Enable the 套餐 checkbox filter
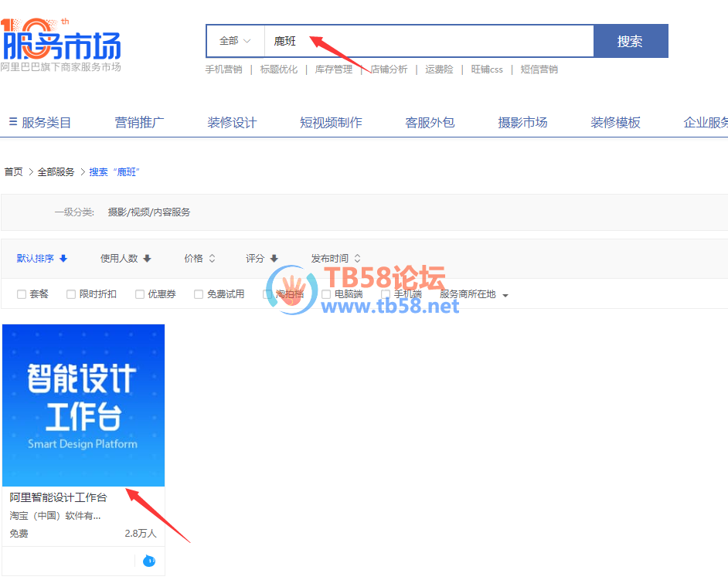This screenshot has height=580, width=728. [x=22, y=294]
